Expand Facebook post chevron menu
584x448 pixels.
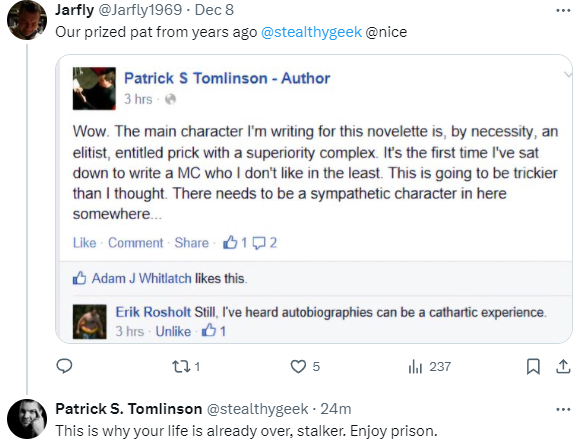pos(568,75)
